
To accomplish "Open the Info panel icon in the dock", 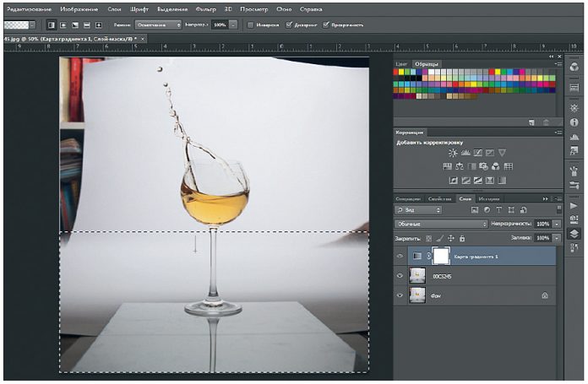I will (574, 122).
